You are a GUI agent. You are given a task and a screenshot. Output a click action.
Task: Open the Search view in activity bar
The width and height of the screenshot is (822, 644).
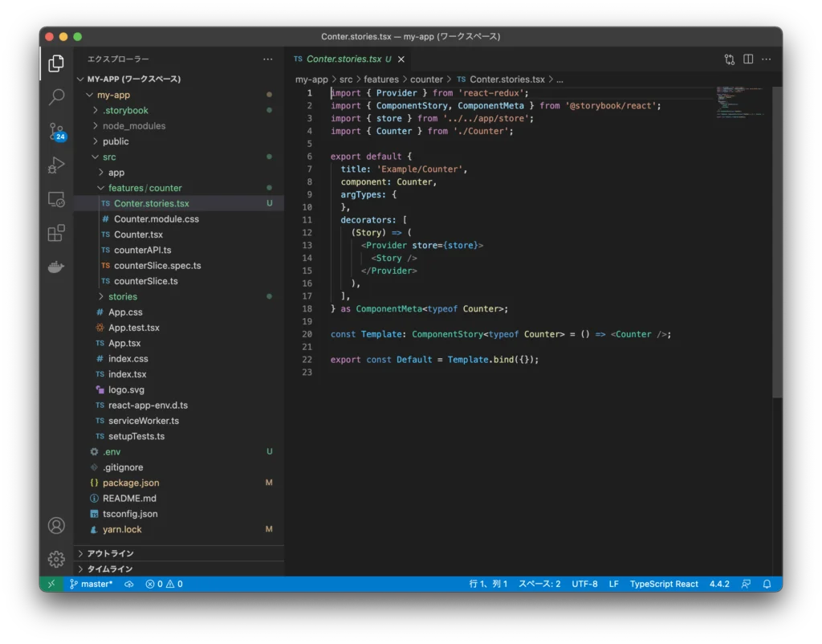coord(56,97)
